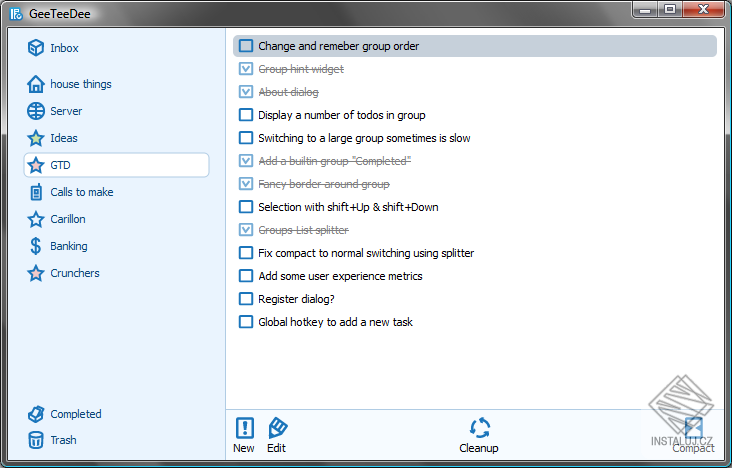This screenshot has width=732, height=468.
Task: Select the GTD group label
Action: 60,165
